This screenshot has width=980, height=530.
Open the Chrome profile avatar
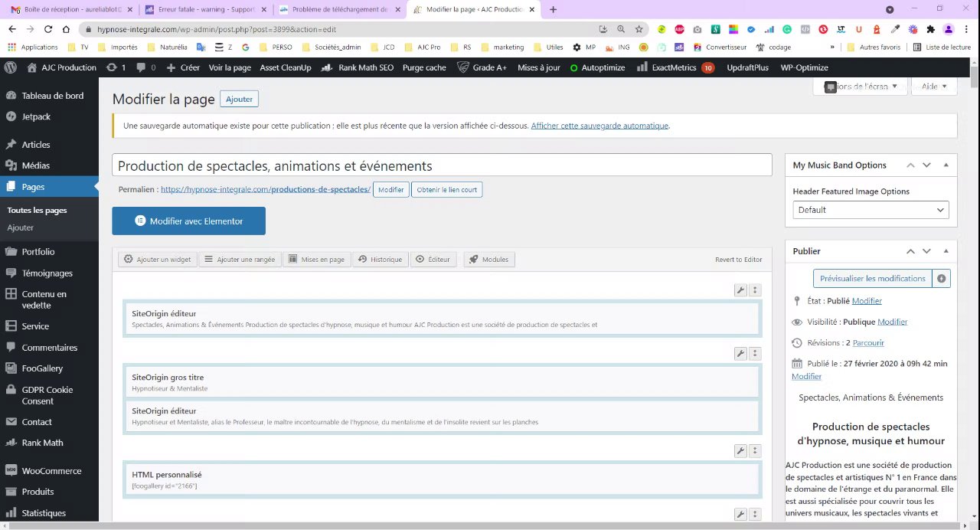[948, 29]
